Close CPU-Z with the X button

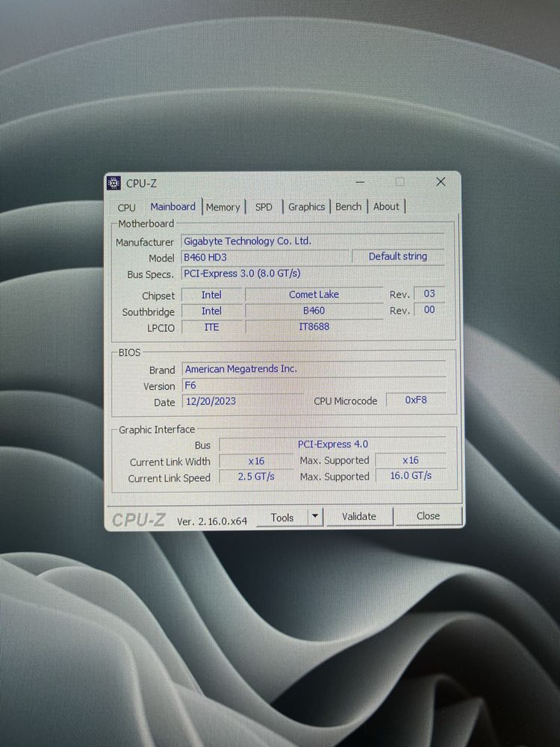tap(441, 182)
